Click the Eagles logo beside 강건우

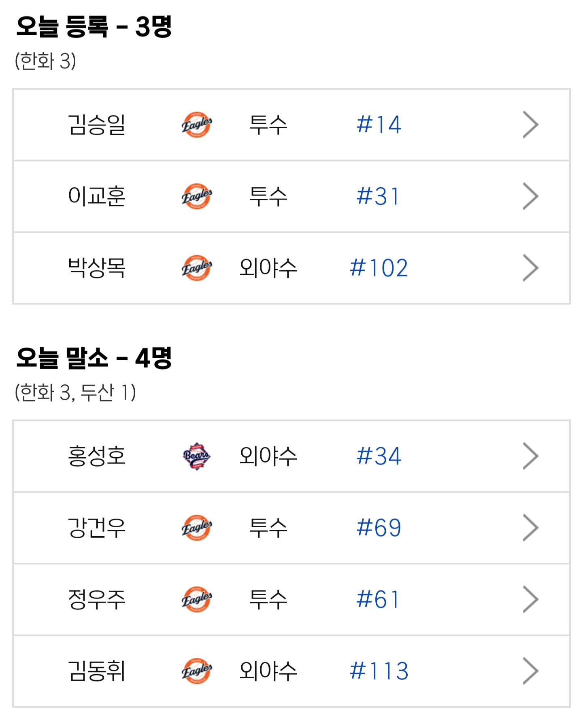(x=197, y=528)
